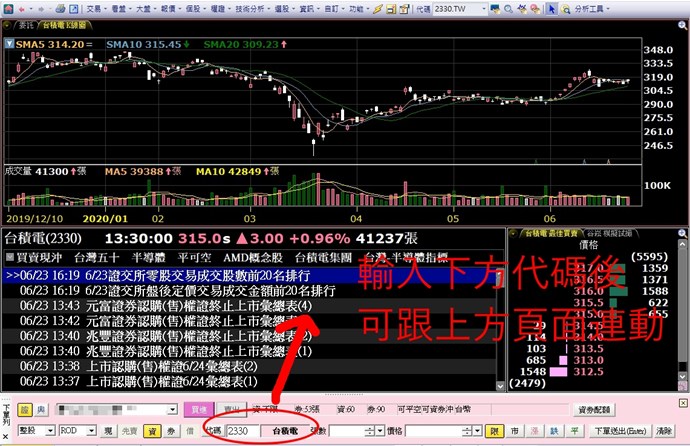The width and height of the screenshot is (690, 446).
Task: Open news 6/23證交所盤後定價交易成交金額前20名排行
Action: (x=210, y=291)
